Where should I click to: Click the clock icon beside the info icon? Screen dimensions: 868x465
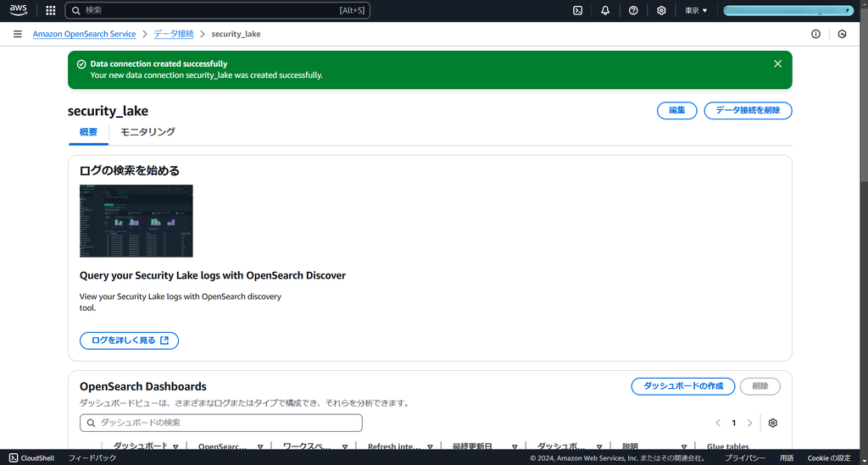point(842,34)
